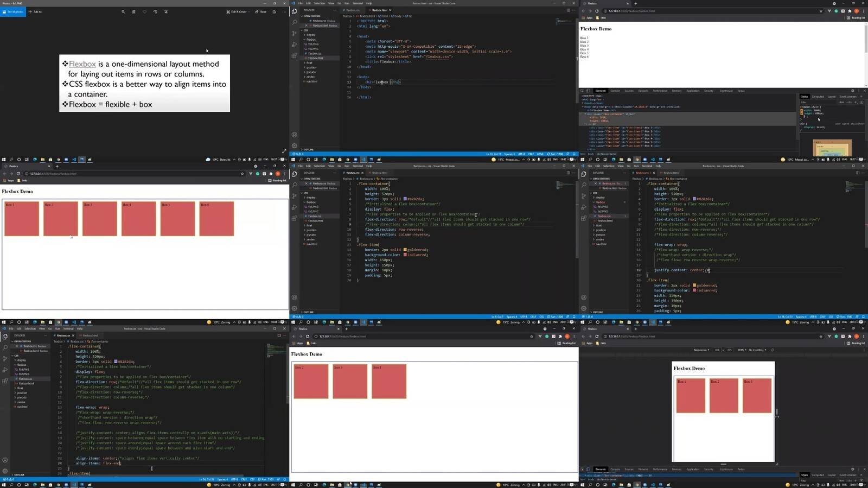Open Terminal menu in VS Code editing flexbox.html

tap(358, 3)
